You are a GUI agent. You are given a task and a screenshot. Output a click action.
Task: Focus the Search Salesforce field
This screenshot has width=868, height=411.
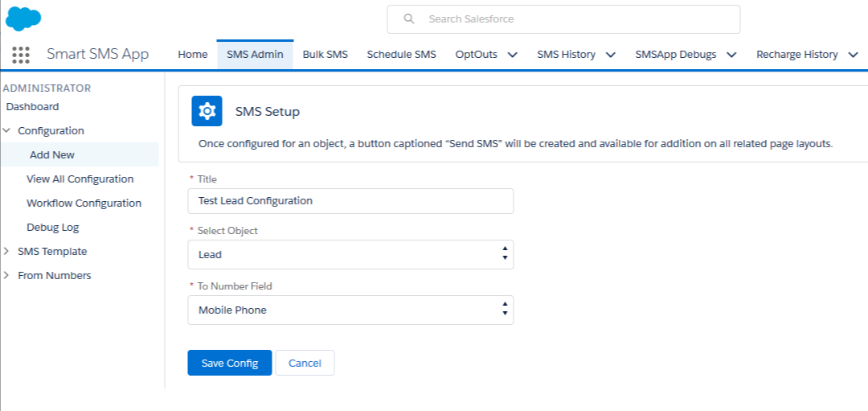[563, 19]
